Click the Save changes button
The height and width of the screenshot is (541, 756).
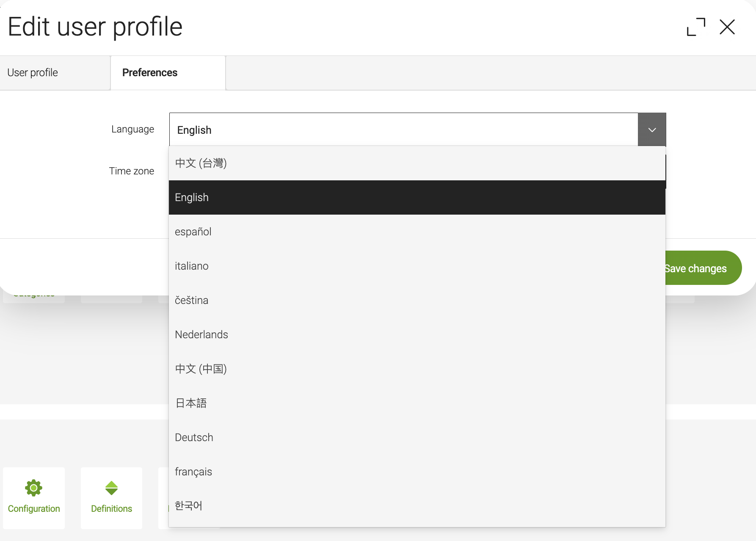(x=704, y=268)
